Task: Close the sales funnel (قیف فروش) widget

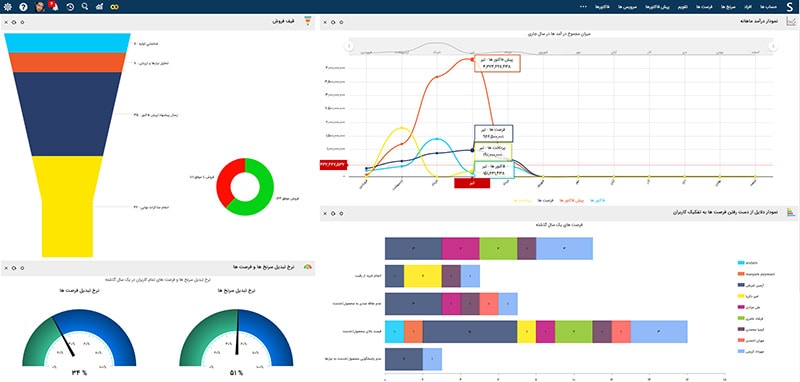Action: pos(5,22)
